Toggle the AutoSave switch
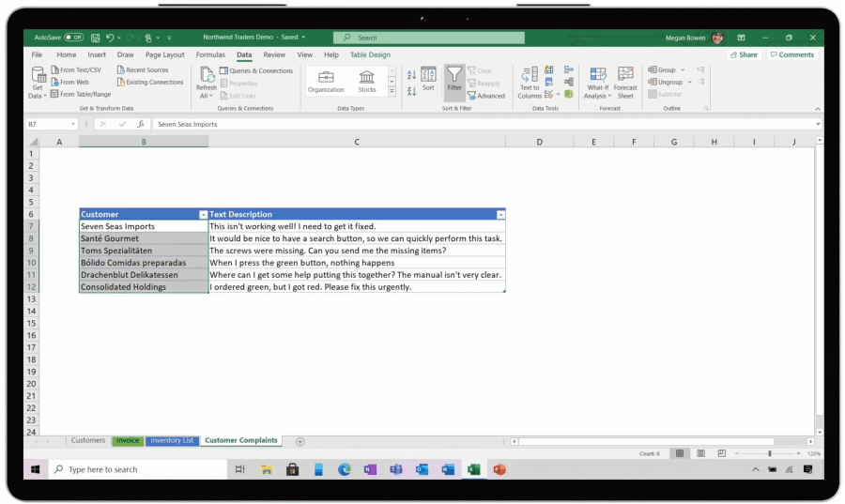Image resolution: width=845 pixels, height=504 pixels. coord(73,38)
